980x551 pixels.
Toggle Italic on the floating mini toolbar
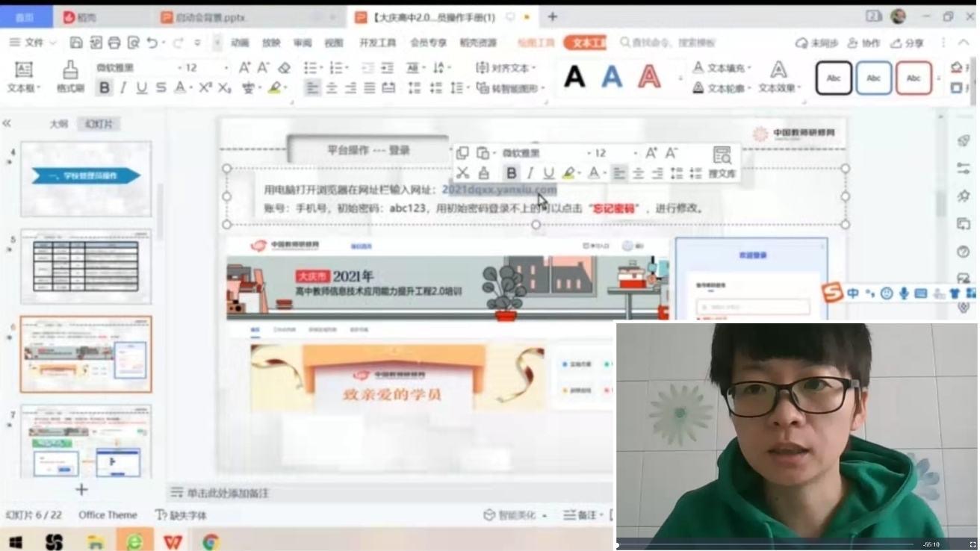point(530,173)
